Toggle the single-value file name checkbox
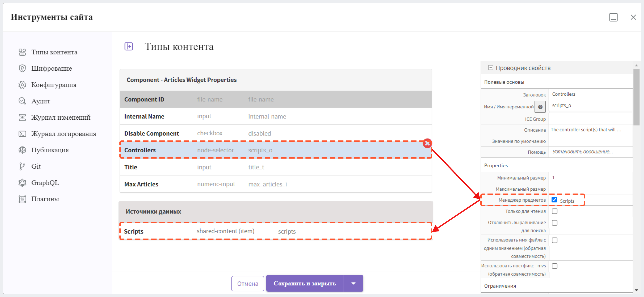The width and height of the screenshot is (644, 297). 555,240
